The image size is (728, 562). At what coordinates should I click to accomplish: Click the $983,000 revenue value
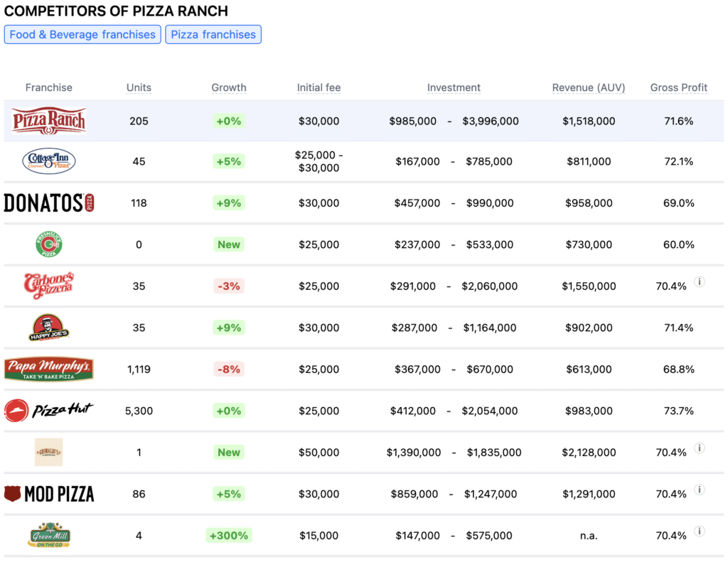(589, 411)
